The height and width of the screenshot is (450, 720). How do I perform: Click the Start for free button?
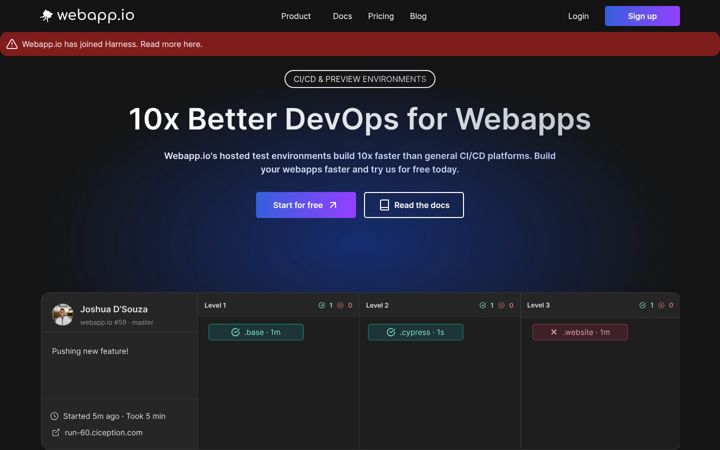coord(306,205)
